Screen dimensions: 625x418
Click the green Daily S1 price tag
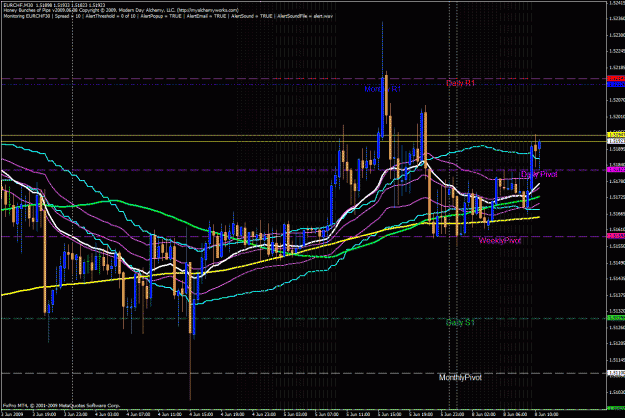pyautogui.click(x=615, y=318)
